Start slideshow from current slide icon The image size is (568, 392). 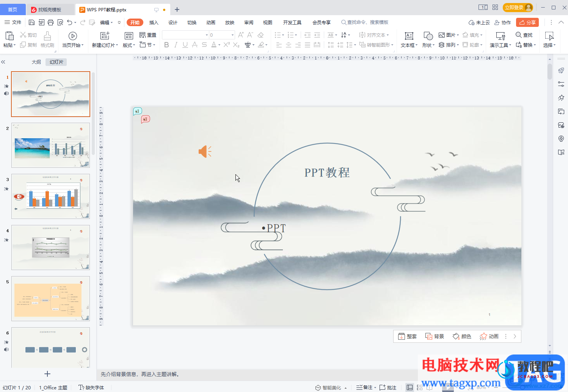pos(73,36)
